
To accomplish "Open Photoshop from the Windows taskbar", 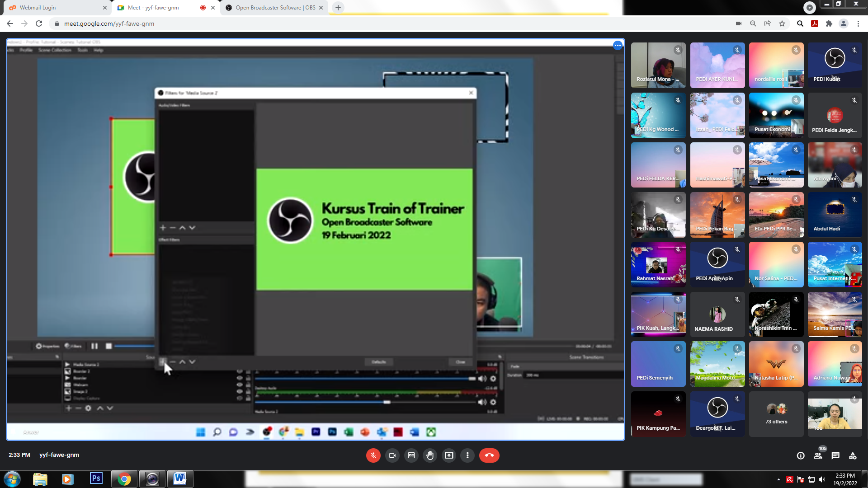I will coord(96,479).
